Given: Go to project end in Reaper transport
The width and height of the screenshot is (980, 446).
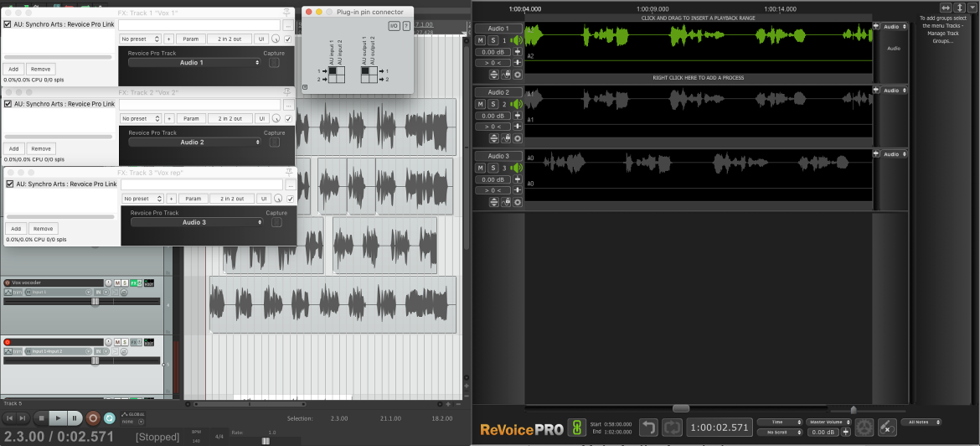Looking at the screenshot, I should click(x=23, y=417).
